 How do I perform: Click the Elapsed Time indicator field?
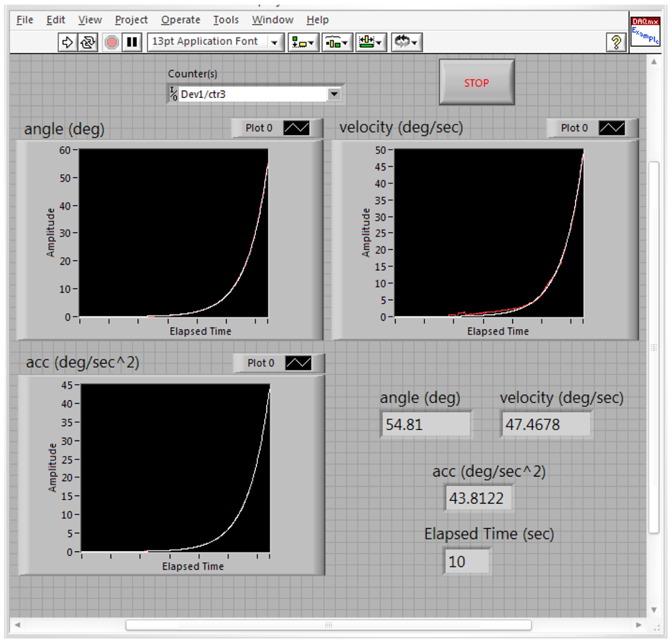click(466, 561)
